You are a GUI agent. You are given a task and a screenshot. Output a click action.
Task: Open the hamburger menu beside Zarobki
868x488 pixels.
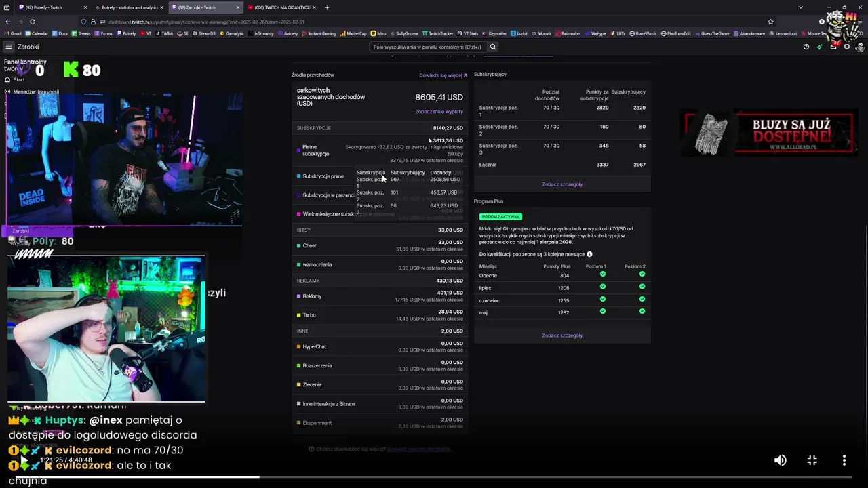point(9,47)
